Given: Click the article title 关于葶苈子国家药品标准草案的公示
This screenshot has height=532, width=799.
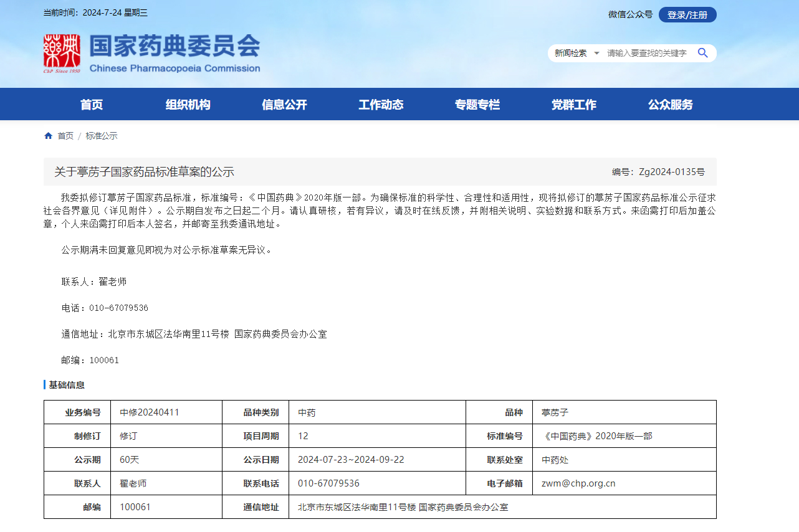Looking at the screenshot, I should click(x=144, y=172).
